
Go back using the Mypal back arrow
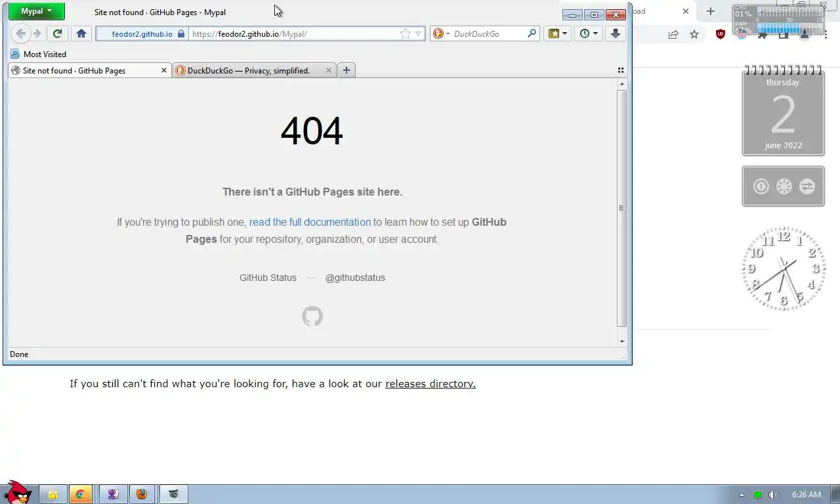pos(20,33)
